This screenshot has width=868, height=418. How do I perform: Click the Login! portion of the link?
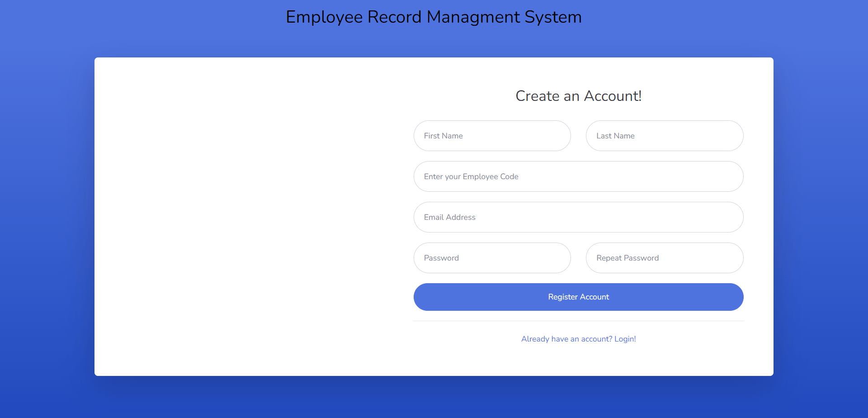click(x=625, y=338)
